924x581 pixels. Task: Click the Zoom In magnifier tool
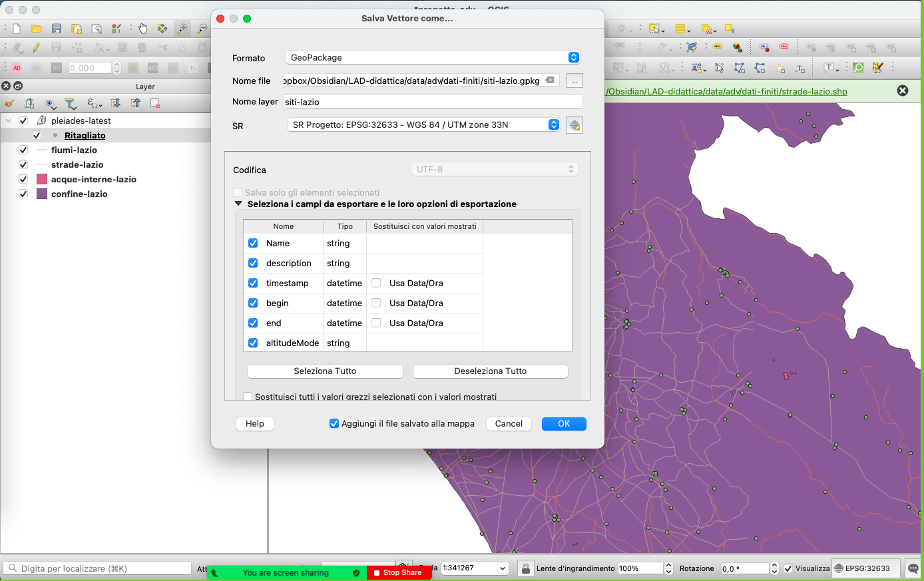(182, 29)
